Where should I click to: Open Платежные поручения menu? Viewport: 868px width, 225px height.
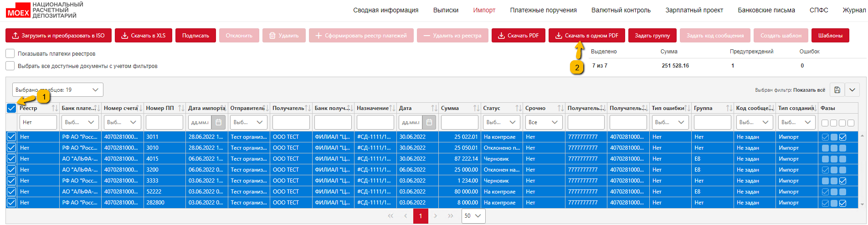(x=543, y=10)
